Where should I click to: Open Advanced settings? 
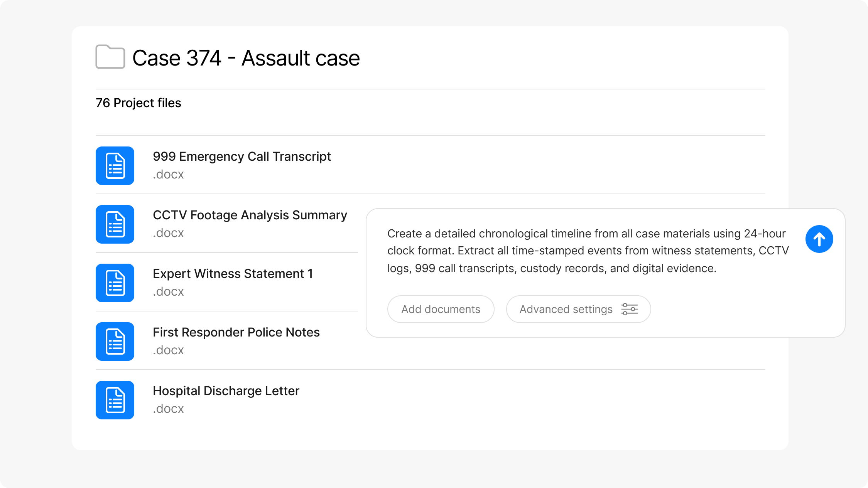pyautogui.click(x=566, y=309)
